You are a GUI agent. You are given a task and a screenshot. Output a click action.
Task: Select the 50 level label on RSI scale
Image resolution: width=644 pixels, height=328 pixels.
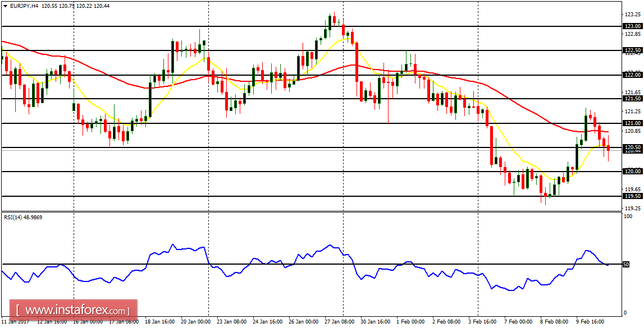pyautogui.click(x=627, y=265)
